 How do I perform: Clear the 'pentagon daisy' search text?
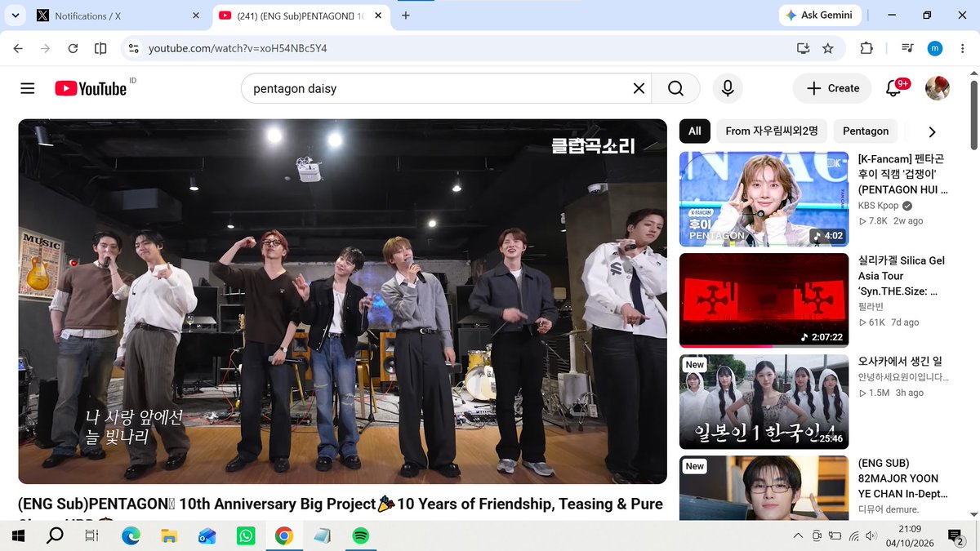(x=639, y=88)
